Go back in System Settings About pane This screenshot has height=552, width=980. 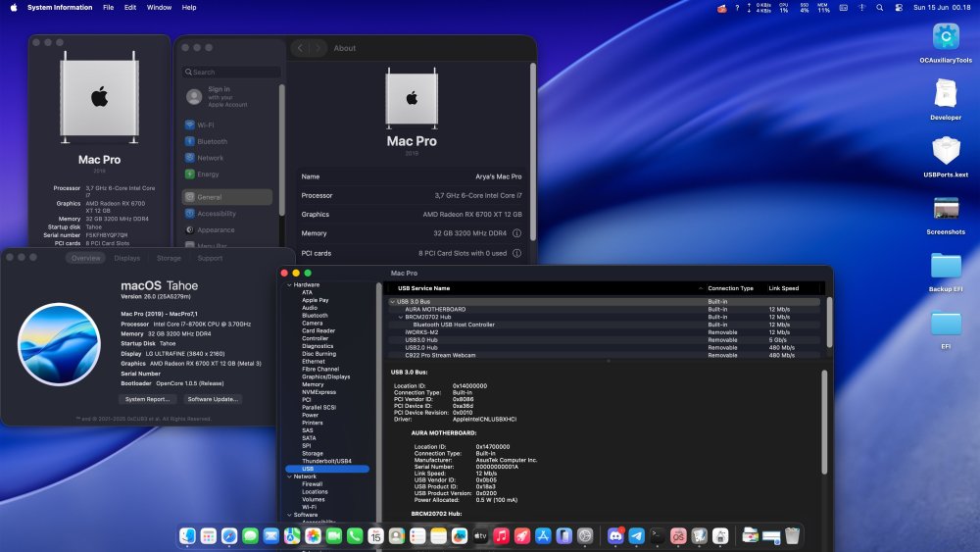[x=301, y=48]
